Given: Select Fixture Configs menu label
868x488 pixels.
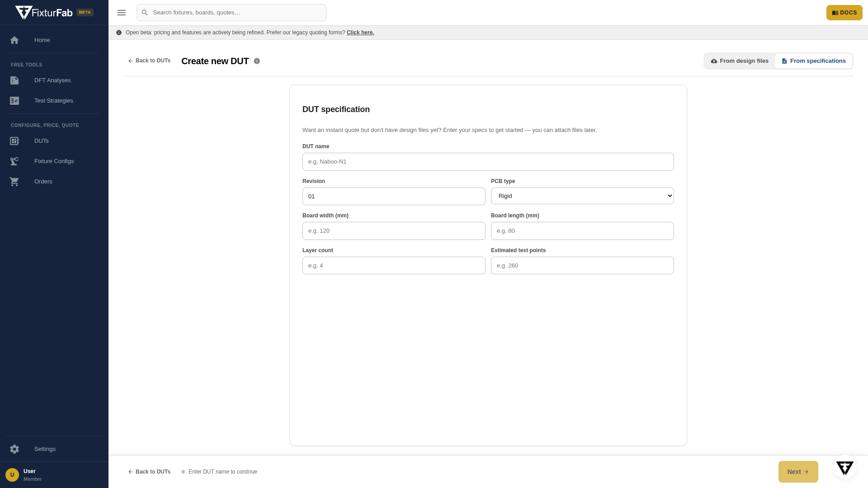Looking at the screenshot, I should click(54, 161).
